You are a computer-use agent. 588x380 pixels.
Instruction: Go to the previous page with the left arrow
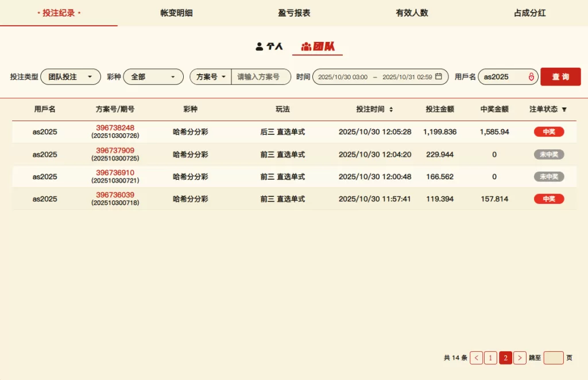point(476,358)
